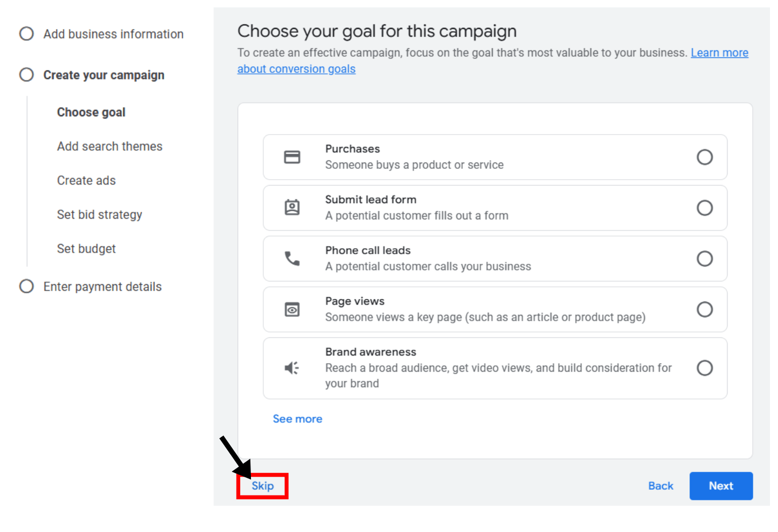Image resolution: width=778 pixels, height=532 pixels.
Task: Open the Create ads step
Action: pyautogui.click(x=86, y=180)
